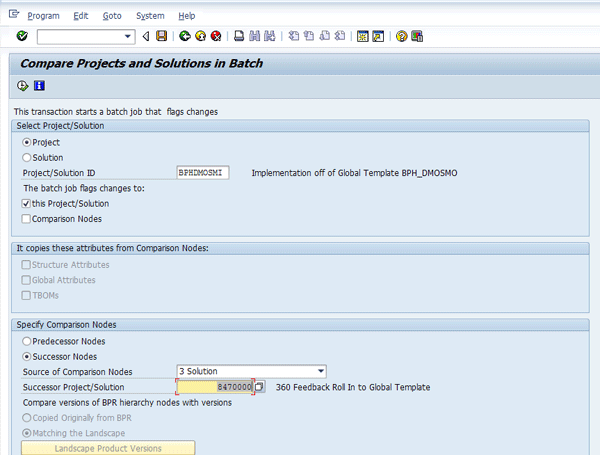Click the yellow Help question mark icon
The width and height of the screenshot is (600, 455).
[x=401, y=36]
